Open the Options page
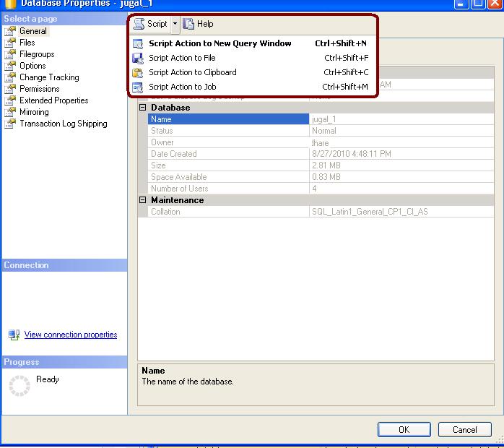This screenshot has width=504, height=448. pos(32,66)
